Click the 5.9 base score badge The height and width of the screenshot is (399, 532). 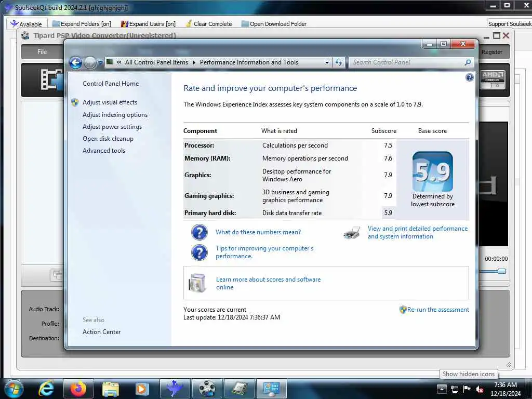click(x=433, y=171)
